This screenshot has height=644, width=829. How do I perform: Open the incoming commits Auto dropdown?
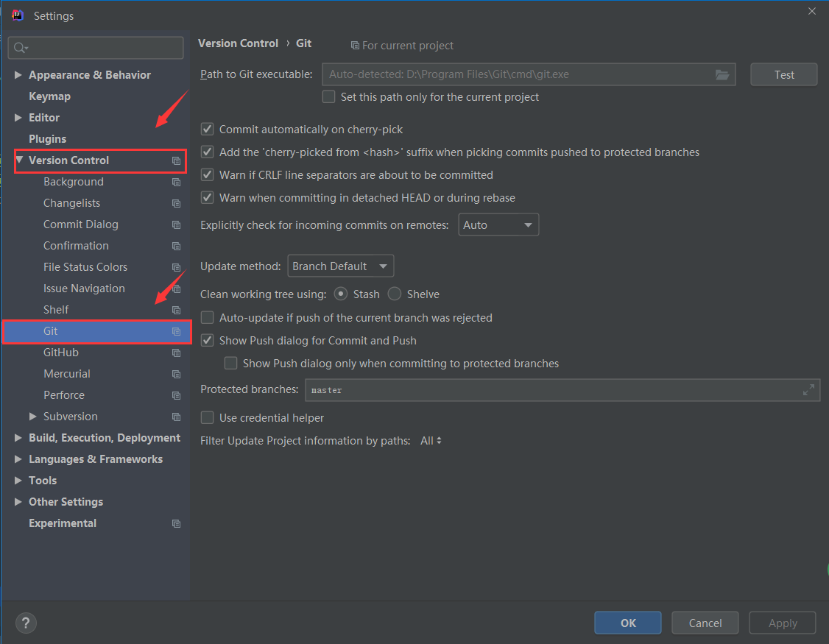point(498,224)
